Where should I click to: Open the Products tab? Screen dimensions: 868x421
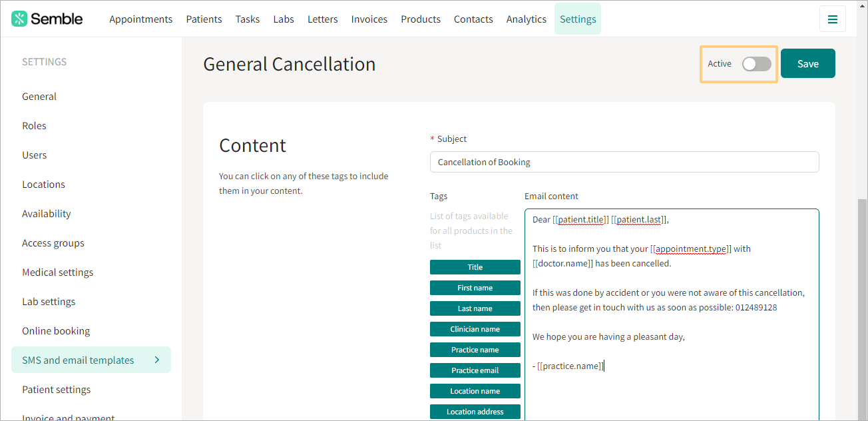point(421,19)
